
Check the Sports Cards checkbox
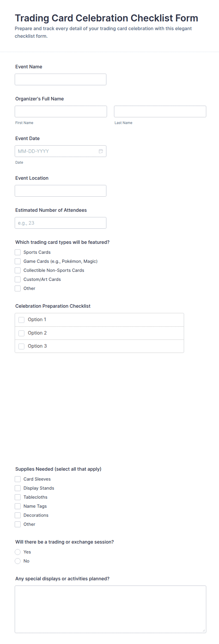click(x=17, y=252)
